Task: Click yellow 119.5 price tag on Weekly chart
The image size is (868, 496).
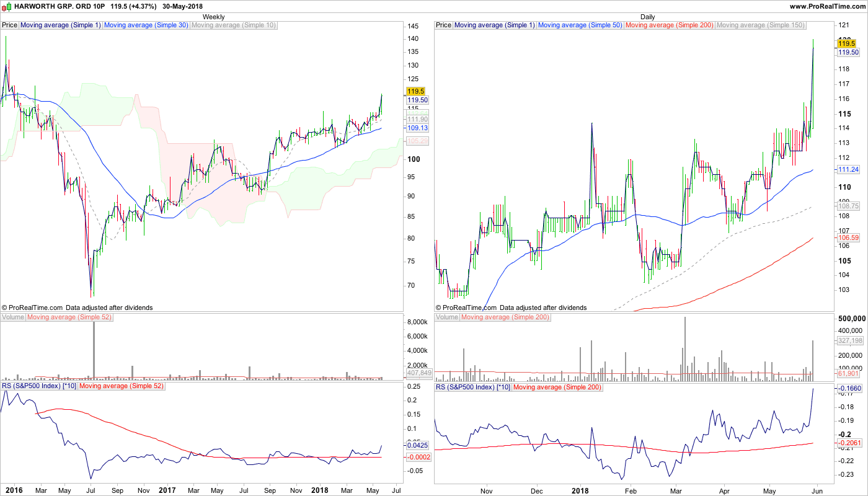Action: click(x=415, y=91)
